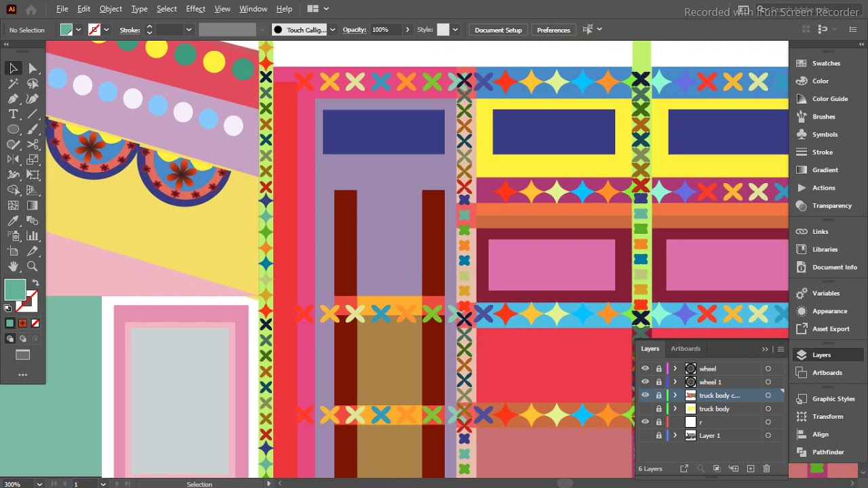Pick the Scissors tool in the toolbar
Viewport: 868px width, 488px height.
[x=33, y=144]
